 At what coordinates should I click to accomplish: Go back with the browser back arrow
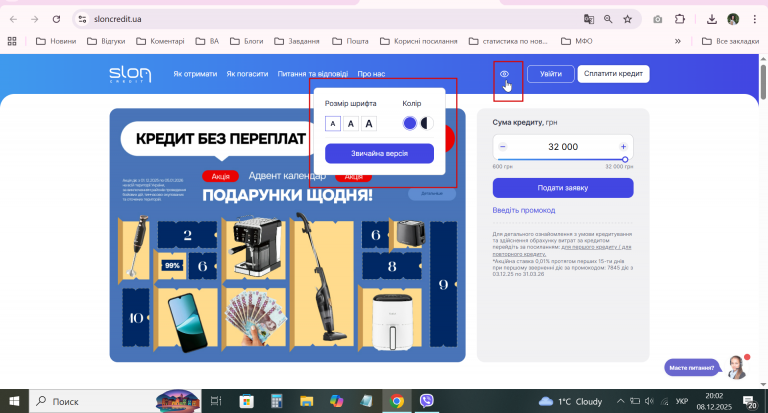point(13,19)
